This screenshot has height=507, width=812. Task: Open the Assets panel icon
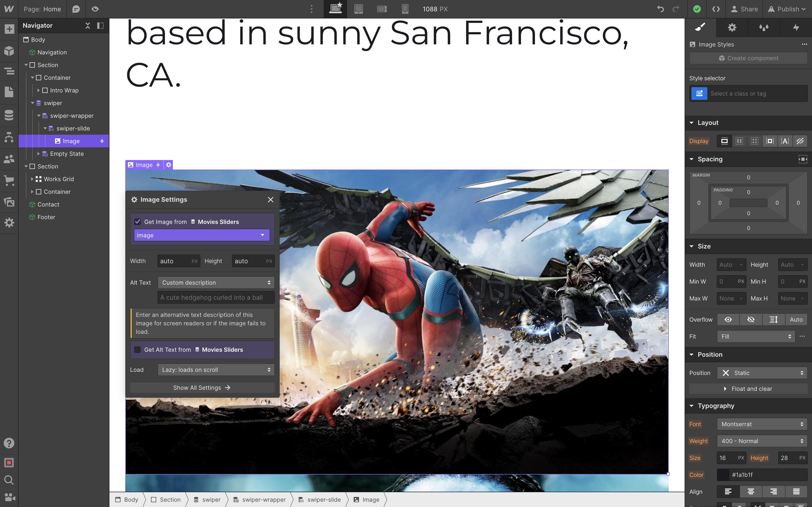9,202
